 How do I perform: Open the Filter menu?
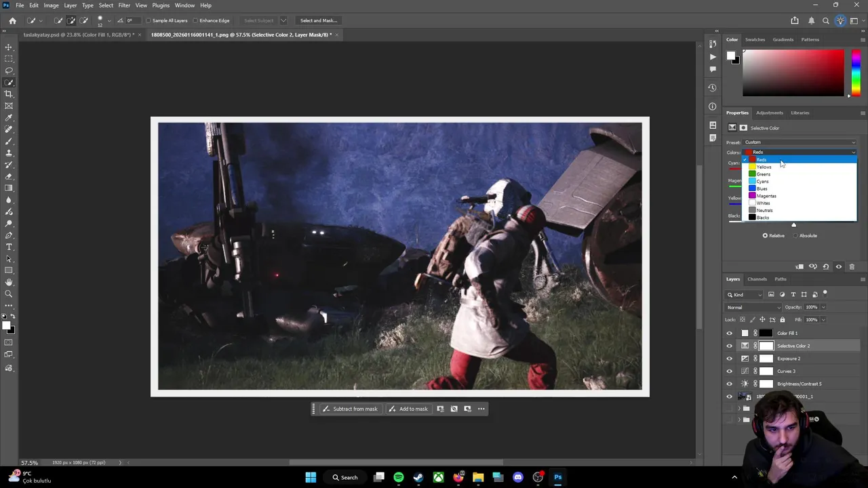coord(124,5)
